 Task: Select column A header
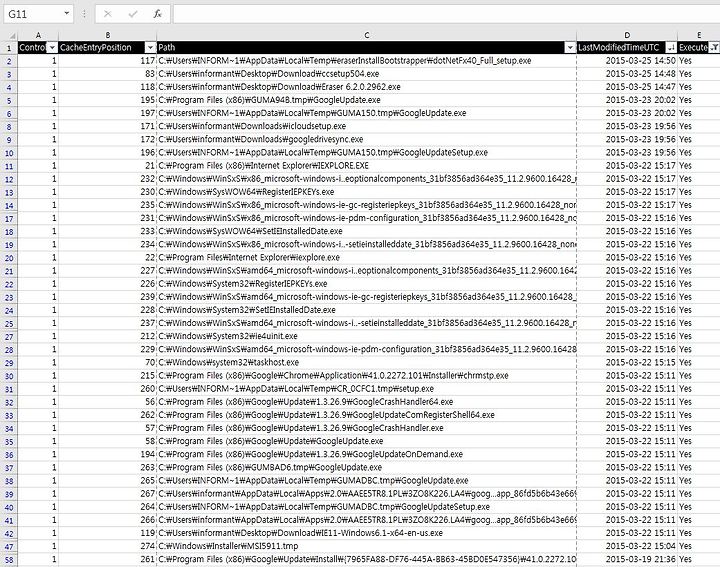coord(38,35)
